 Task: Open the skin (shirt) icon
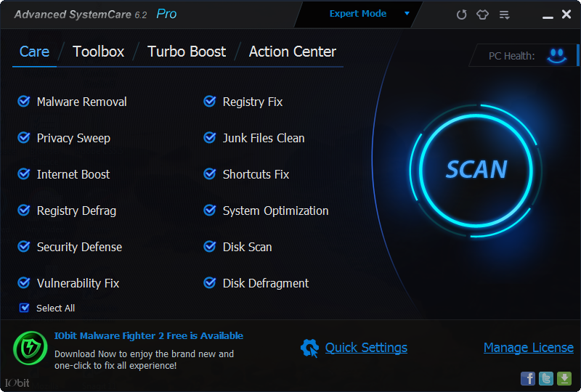483,15
